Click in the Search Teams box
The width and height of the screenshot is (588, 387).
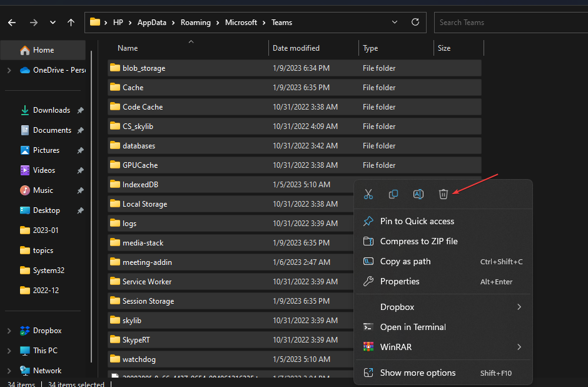tap(511, 23)
